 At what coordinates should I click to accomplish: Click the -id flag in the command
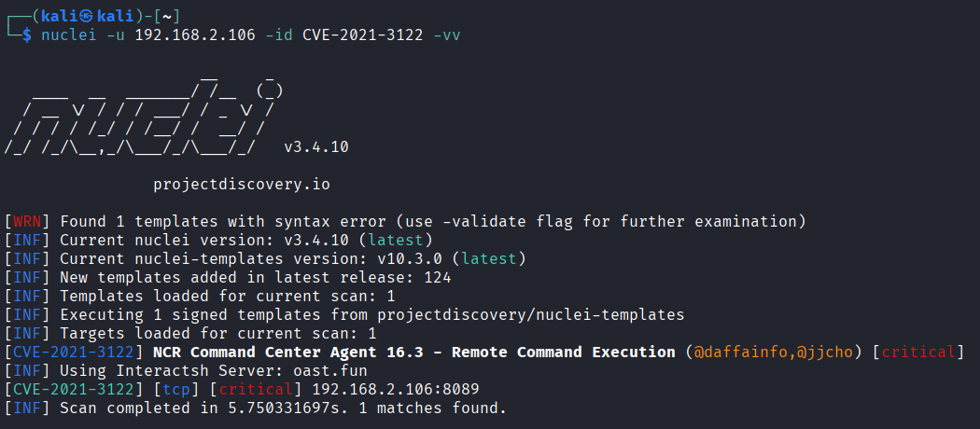tap(278, 35)
